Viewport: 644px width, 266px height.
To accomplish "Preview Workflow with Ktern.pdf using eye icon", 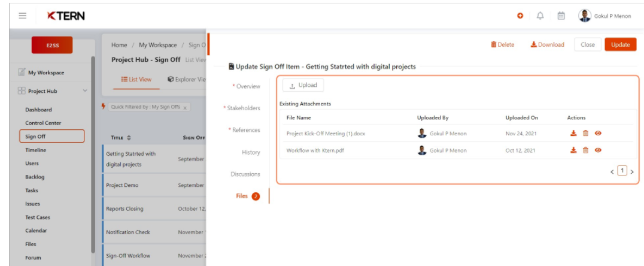I will 598,150.
